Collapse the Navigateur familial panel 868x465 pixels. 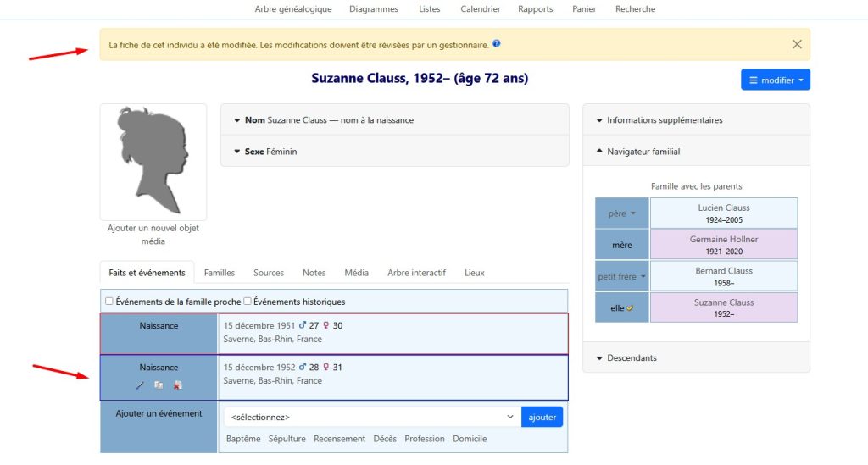coord(643,152)
